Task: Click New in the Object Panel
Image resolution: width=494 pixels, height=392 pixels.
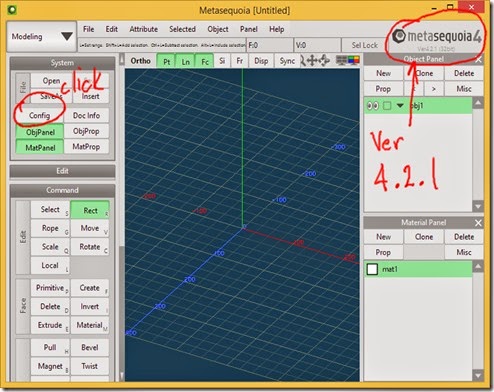Action: (x=383, y=73)
